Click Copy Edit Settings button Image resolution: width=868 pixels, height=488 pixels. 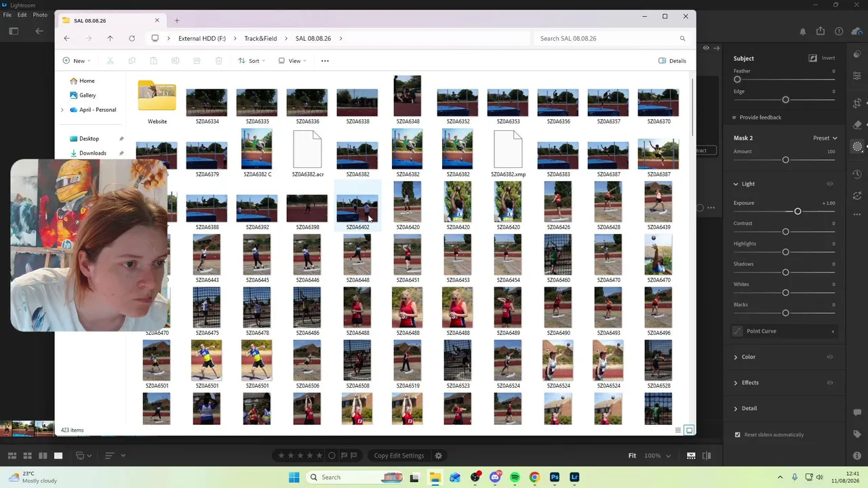pyautogui.click(x=399, y=455)
